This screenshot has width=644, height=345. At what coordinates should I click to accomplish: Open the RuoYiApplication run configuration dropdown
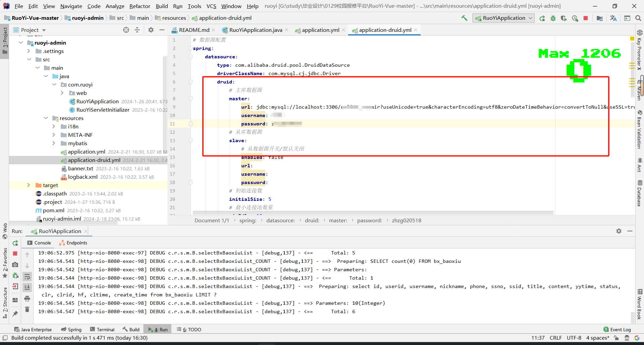[503, 18]
